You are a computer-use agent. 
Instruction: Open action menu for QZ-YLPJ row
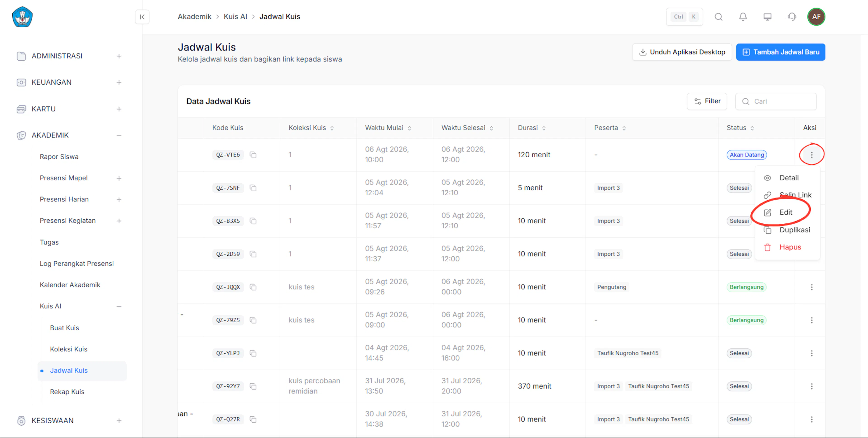click(x=812, y=353)
